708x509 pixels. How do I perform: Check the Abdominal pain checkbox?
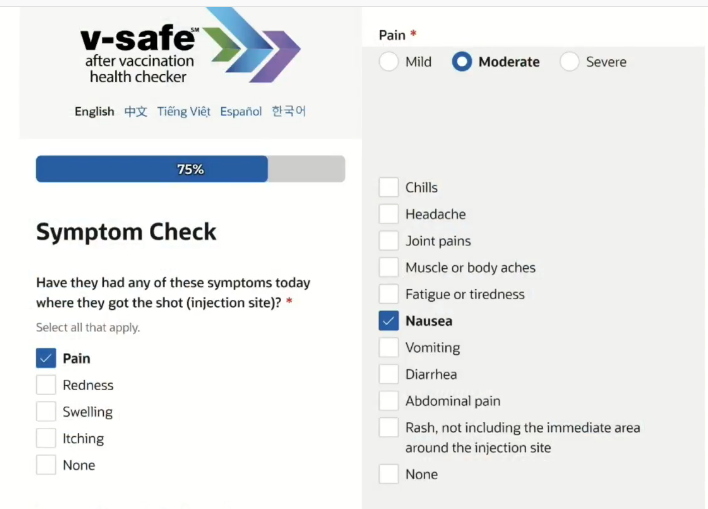[389, 401]
